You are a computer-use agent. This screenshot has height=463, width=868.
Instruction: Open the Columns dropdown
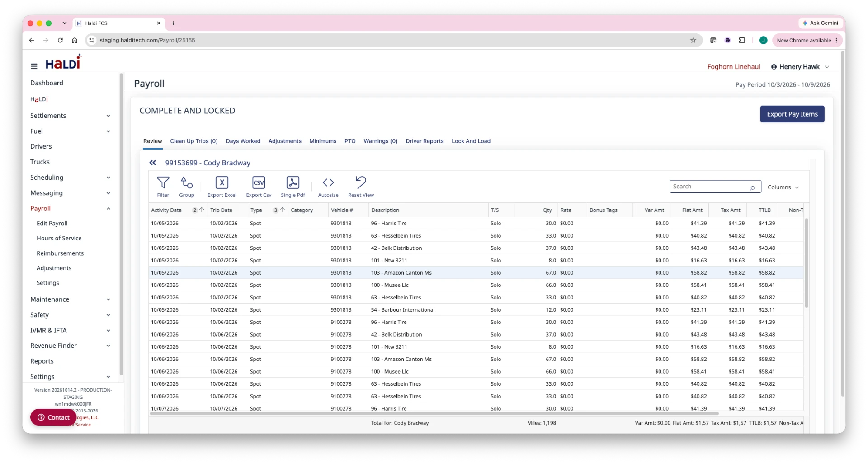783,187
